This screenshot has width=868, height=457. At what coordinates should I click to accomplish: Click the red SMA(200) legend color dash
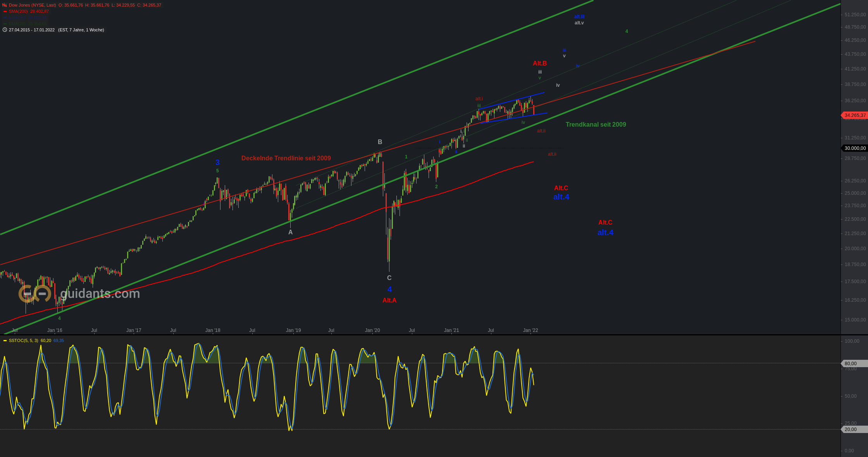click(5, 12)
